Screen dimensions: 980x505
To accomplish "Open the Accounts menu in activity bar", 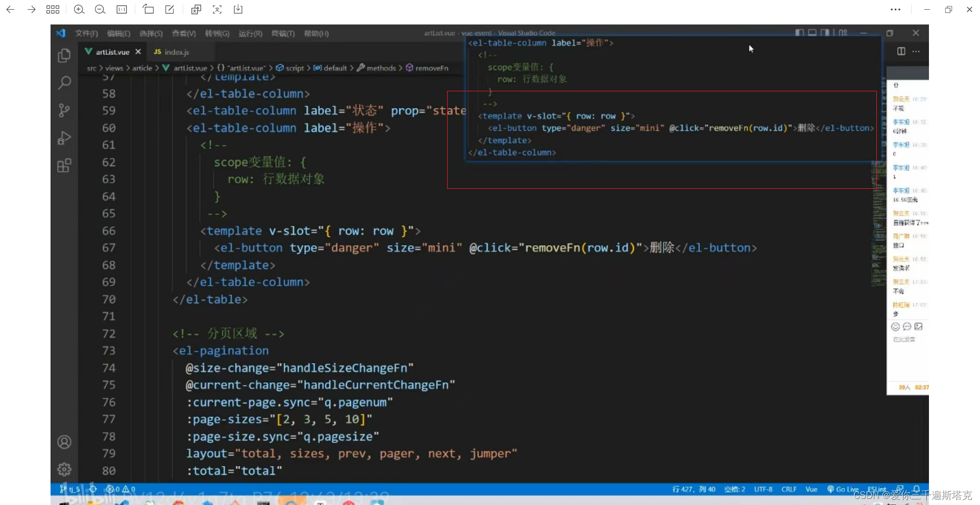I will (64, 442).
